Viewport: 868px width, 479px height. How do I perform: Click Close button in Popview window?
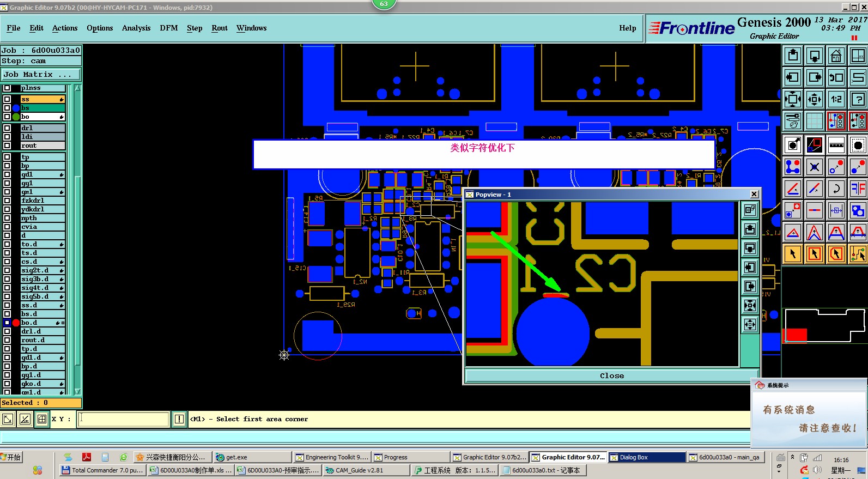pos(612,375)
